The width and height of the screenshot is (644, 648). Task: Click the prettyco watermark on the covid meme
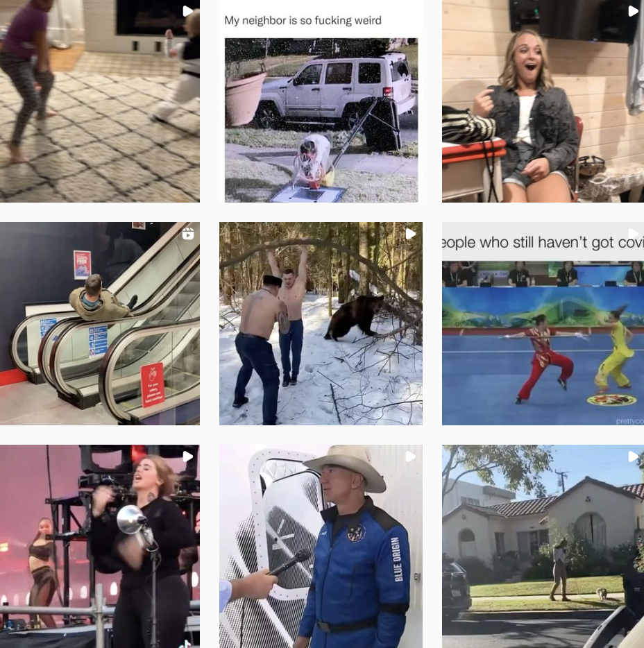click(630, 420)
